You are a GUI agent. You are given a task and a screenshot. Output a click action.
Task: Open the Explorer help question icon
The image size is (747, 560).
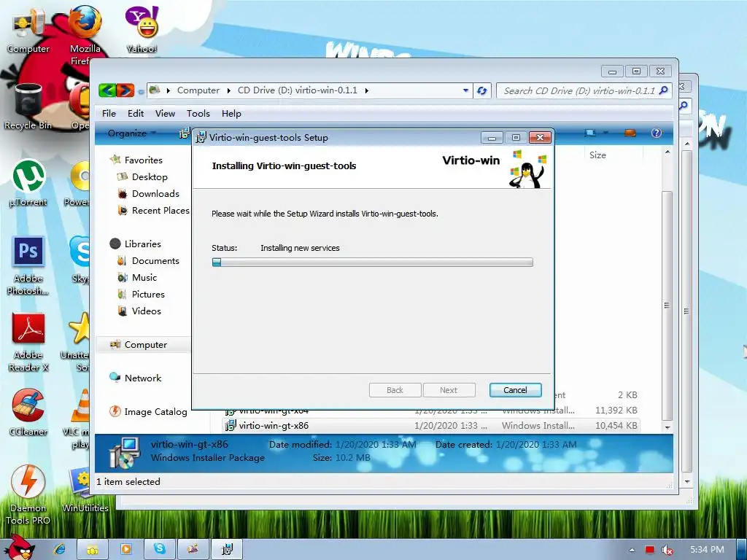pos(656,133)
